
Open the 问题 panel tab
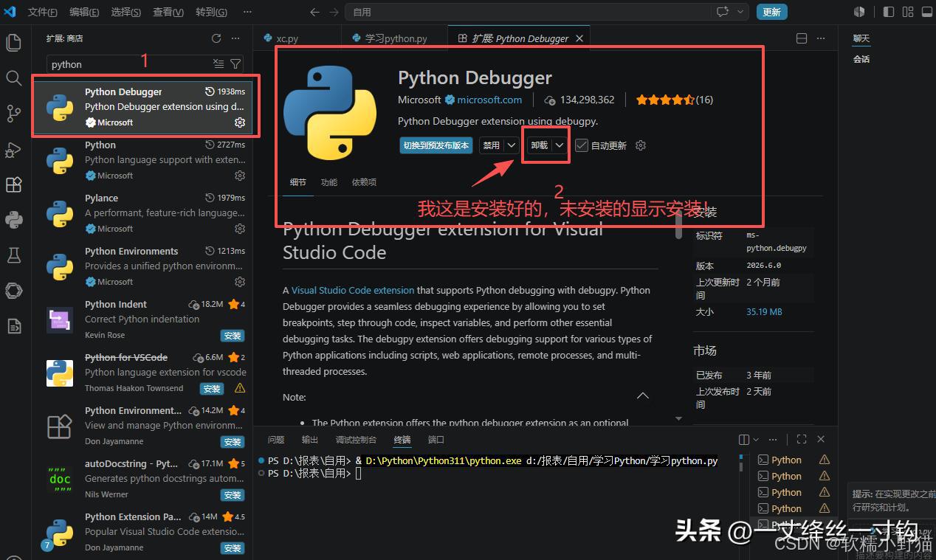pyautogui.click(x=276, y=440)
